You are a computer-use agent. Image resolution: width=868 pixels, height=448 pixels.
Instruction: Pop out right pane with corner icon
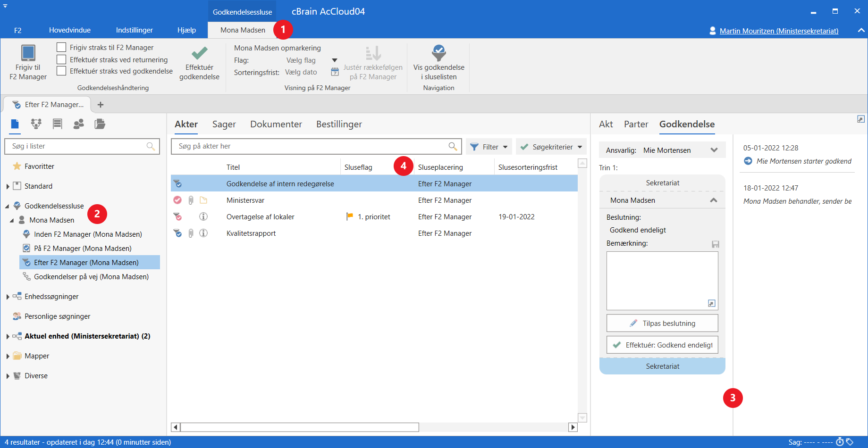861,119
